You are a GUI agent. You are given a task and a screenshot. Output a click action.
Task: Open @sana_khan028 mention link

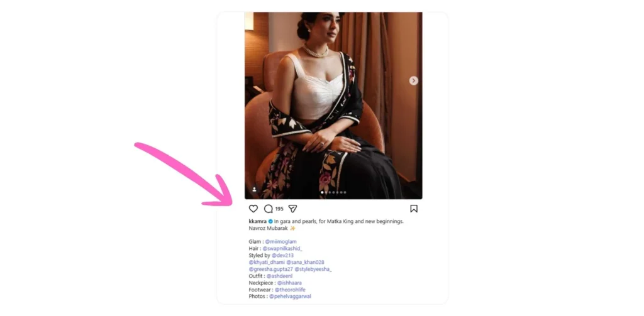pos(305,262)
